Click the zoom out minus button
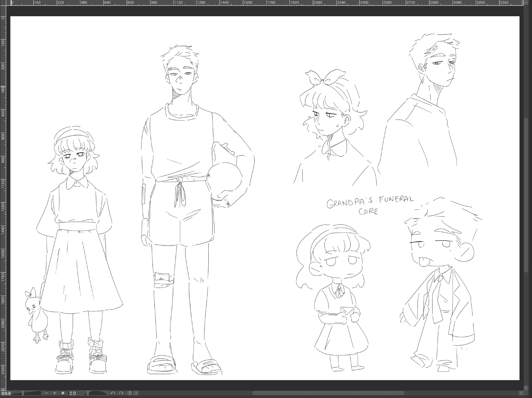 coord(46,393)
